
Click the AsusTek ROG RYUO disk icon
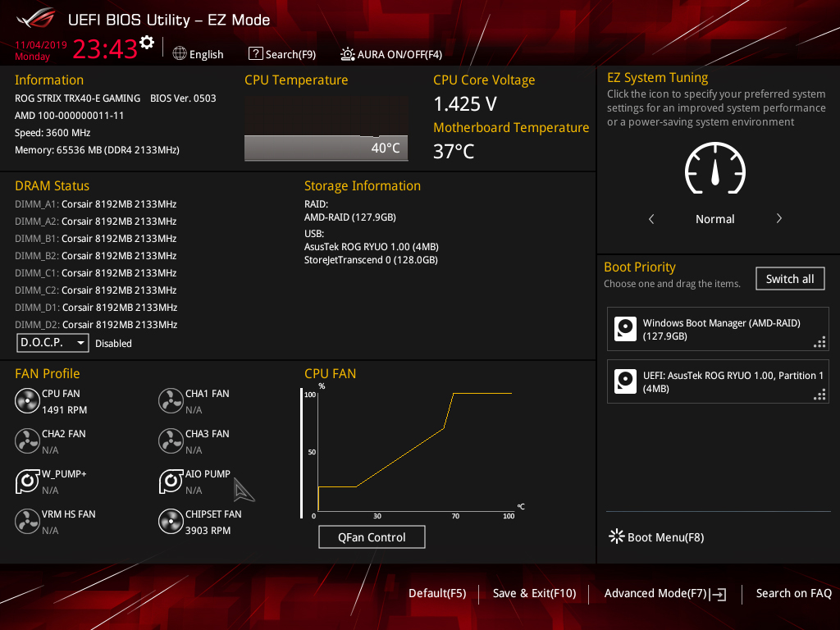pos(625,381)
